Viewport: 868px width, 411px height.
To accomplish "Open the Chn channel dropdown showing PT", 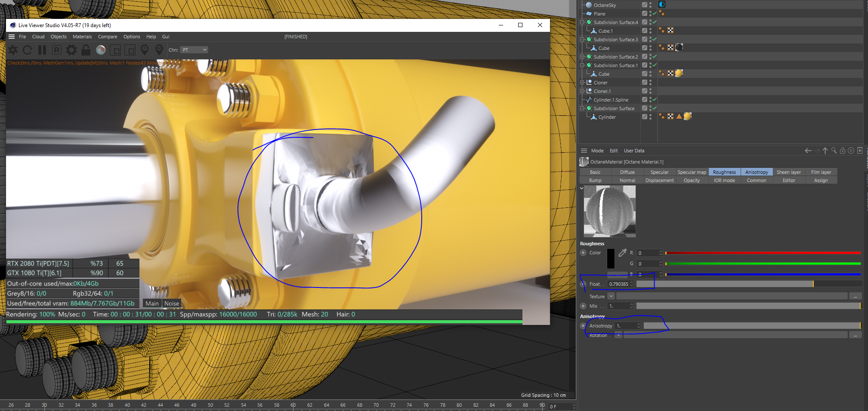I will point(194,50).
